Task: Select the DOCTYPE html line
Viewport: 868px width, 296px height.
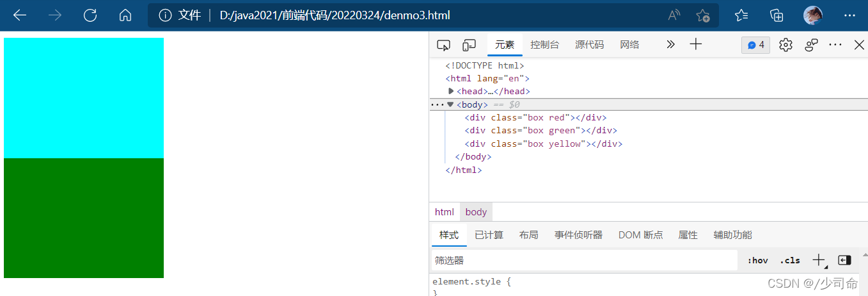Action: pos(485,65)
